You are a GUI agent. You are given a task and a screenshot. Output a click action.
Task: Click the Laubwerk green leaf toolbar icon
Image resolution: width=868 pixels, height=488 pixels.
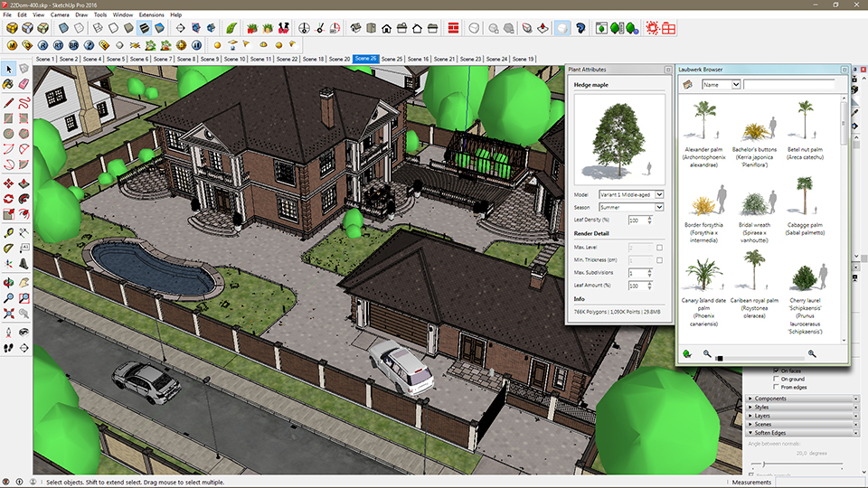pyautogui.click(x=231, y=28)
